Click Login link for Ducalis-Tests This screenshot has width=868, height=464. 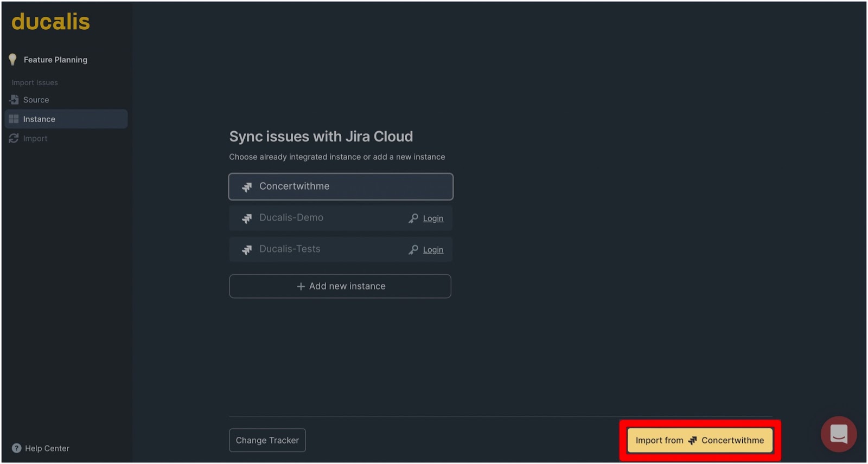click(x=433, y=250)
